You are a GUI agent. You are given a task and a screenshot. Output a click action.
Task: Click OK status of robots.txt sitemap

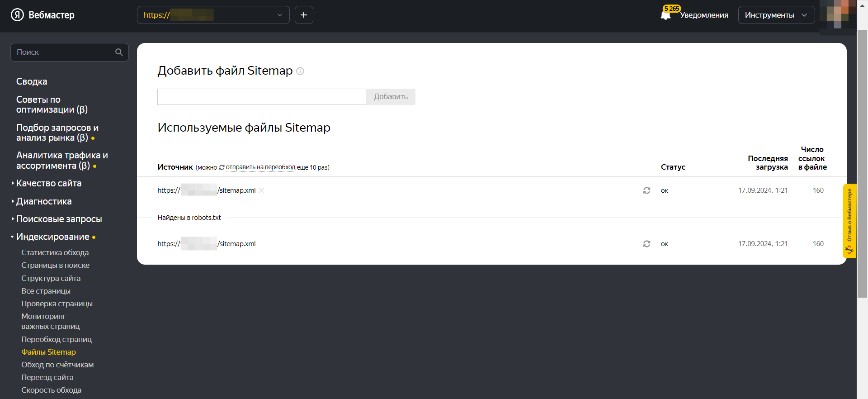pos(665,244)
